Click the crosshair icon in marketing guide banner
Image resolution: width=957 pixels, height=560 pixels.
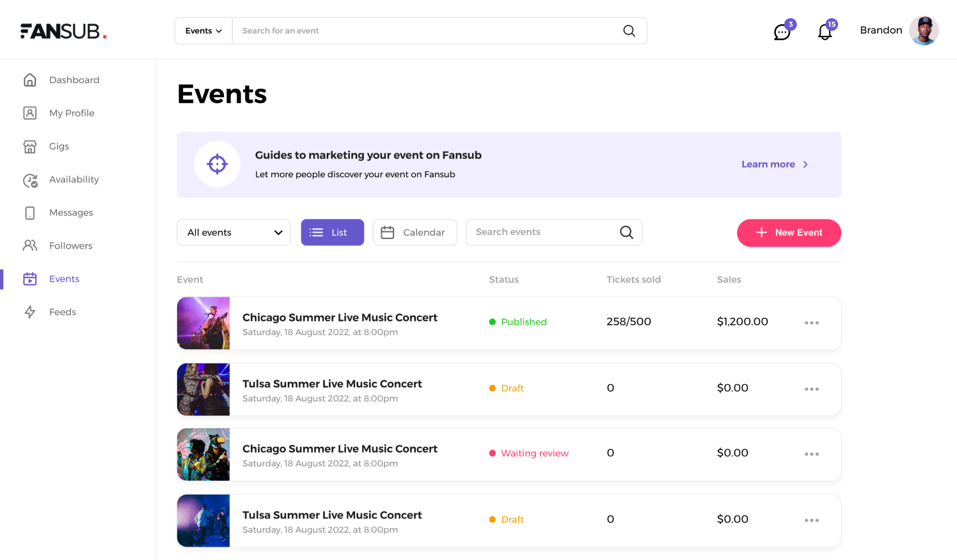click(217, 164)
